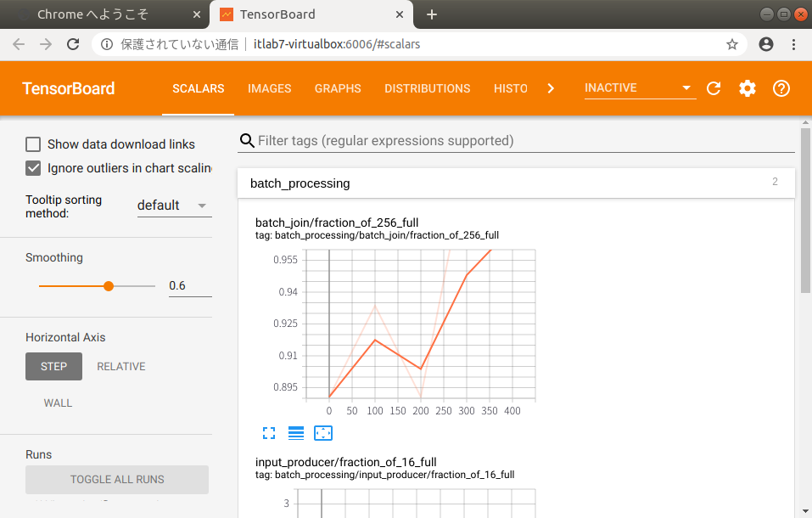Select WALL horizontal axis

(x=58, y=403)
